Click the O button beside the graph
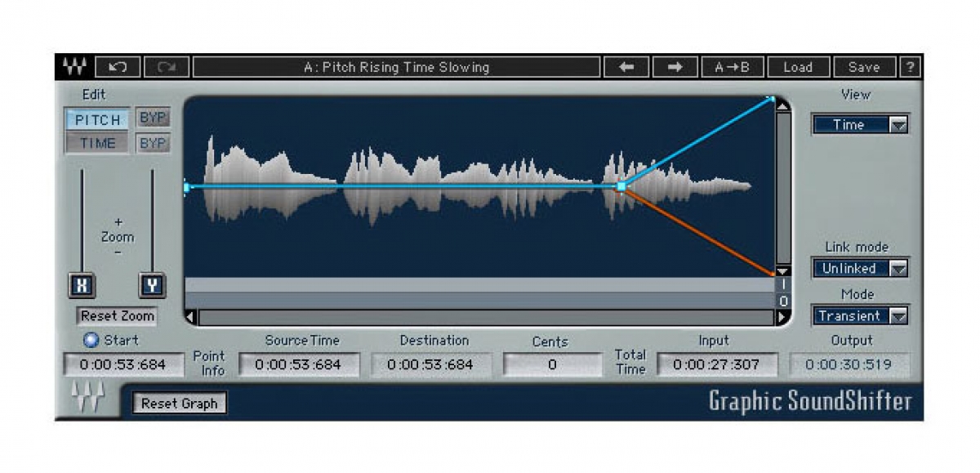The width and height of the screenshot is (980, 473). [x=782, y=301]
